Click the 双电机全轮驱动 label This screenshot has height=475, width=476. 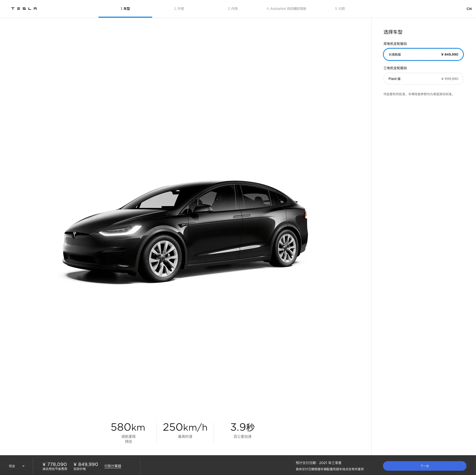(395, 44)
